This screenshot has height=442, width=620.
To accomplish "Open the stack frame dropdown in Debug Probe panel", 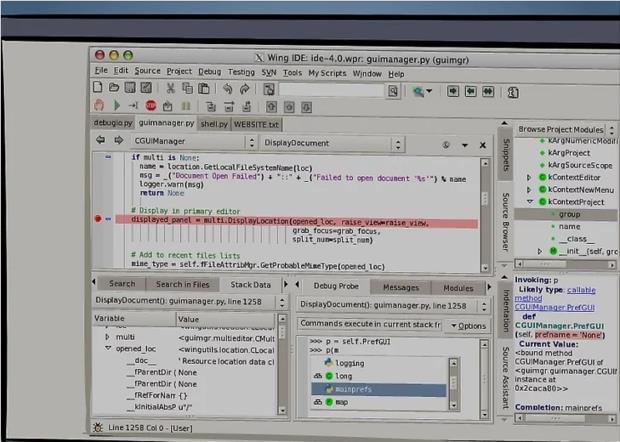I will coord(393,305).
